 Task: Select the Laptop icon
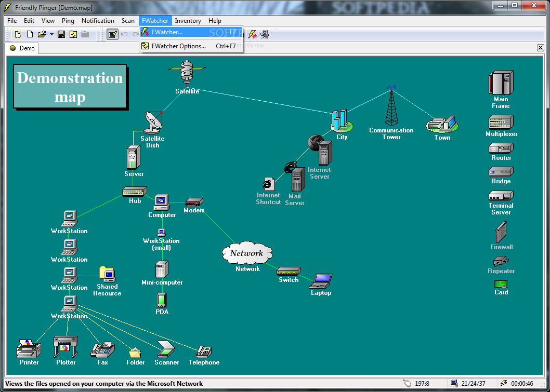pyautogui.click(x=321, y=281)
